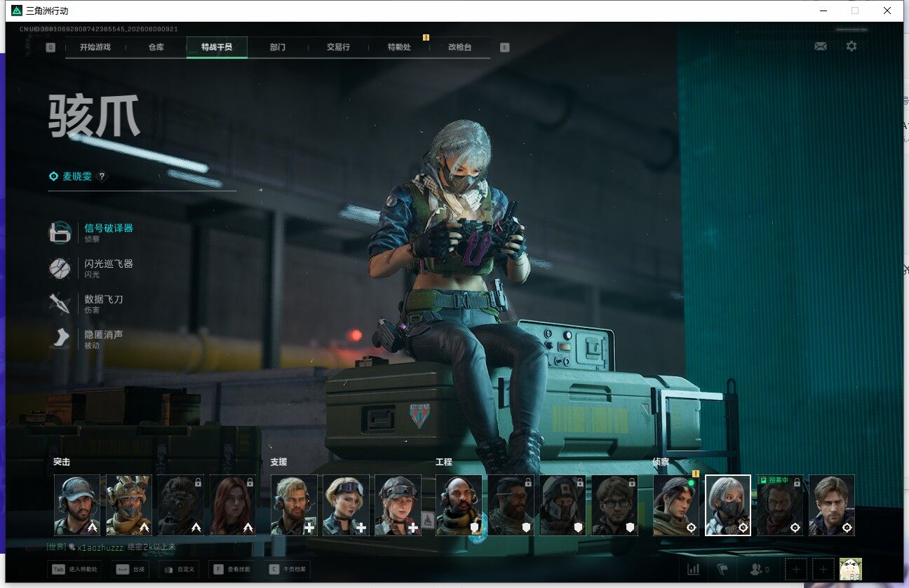The height and width of the screenshot is (588, 909).
Task: Open the mail envelope icon
Action: pyautogui.click(x=821, y=46)
